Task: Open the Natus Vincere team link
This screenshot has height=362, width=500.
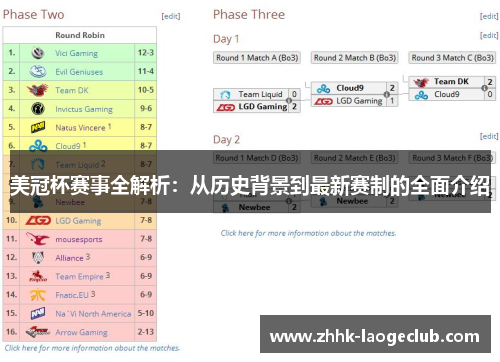Action: click(80, 128)
